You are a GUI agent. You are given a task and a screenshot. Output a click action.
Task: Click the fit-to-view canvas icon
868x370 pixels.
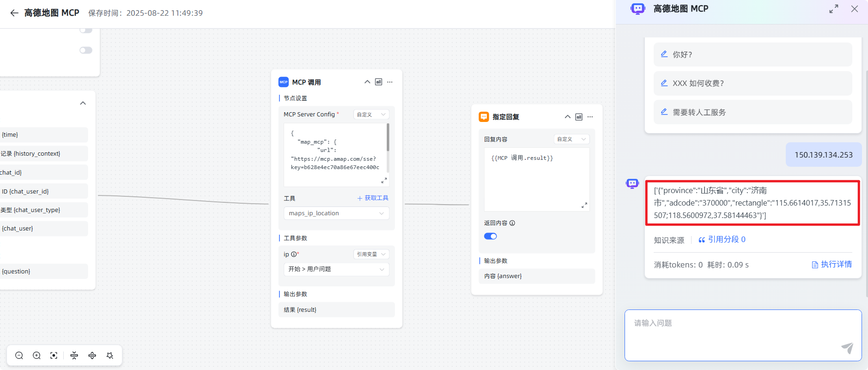[x=54, y=355]
